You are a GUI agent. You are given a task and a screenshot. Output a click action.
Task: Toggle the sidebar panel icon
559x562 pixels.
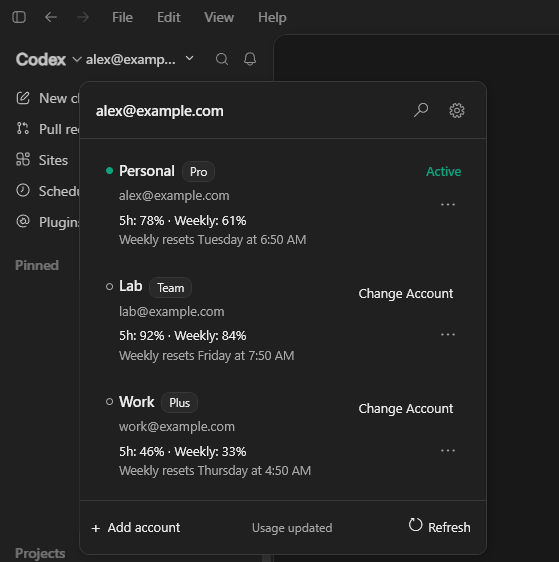point(19,17)
